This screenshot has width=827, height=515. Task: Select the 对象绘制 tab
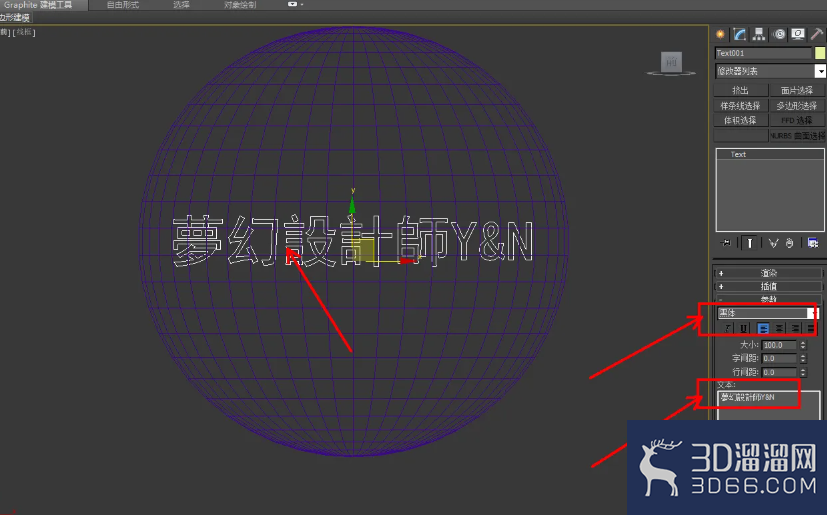(x=240, y=5)
